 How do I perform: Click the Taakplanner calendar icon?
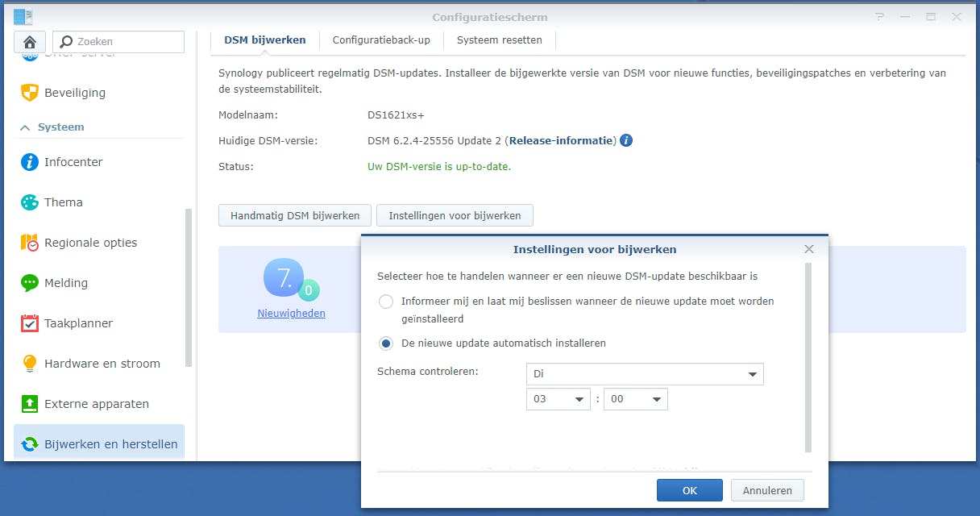(30, 323)
